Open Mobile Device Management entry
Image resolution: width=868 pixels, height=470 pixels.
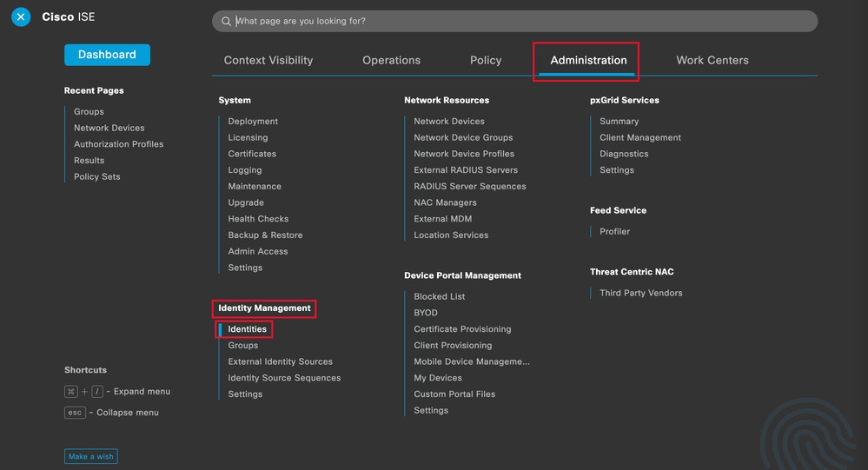(x=472, y=361)
